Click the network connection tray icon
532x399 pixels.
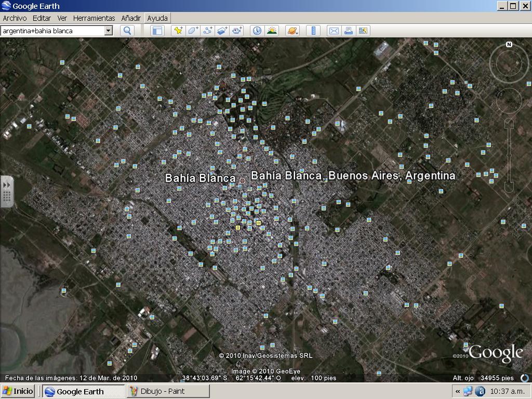tap(468, 392)
